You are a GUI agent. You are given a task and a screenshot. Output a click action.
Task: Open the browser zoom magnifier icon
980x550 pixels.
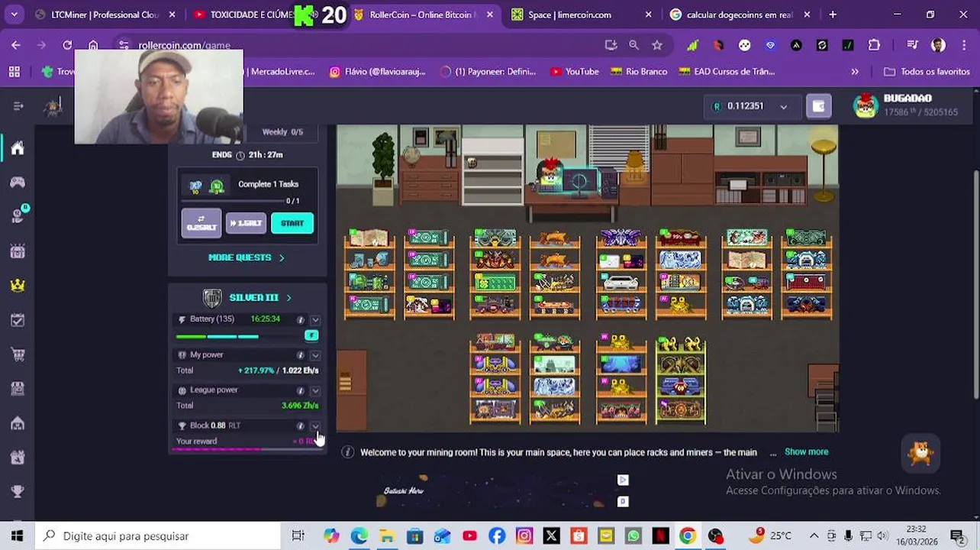click(633, 45)
